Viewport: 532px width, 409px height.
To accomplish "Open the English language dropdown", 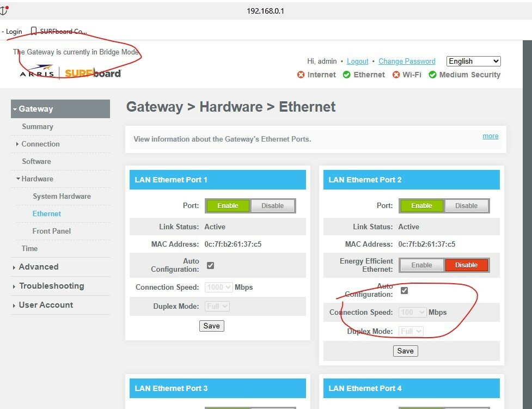I will 473,61.
